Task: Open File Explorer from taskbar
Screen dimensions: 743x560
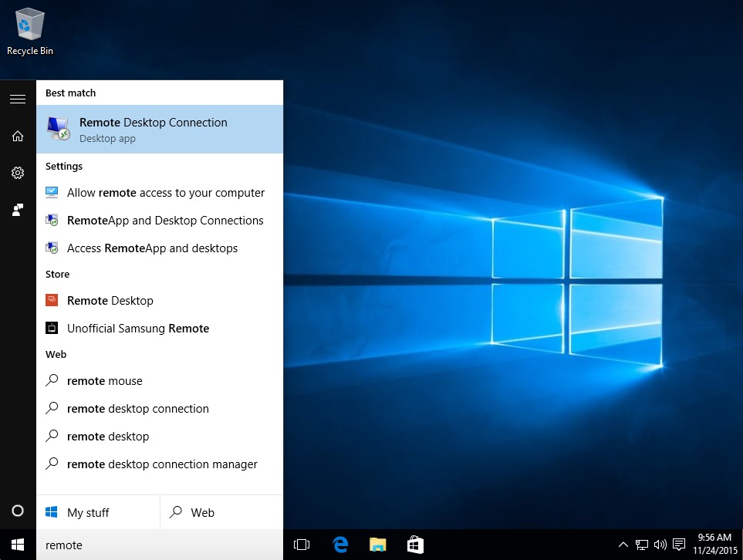Action: pyautogui.click(x=377, y=545)
